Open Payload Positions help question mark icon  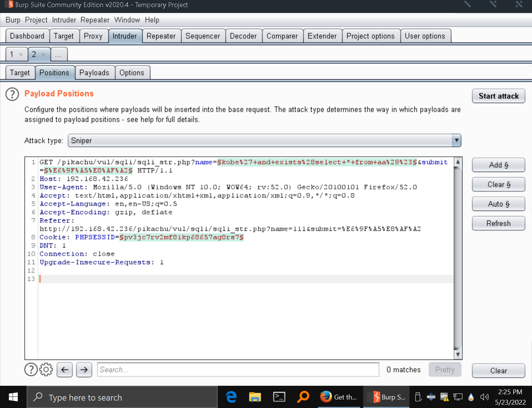tap(12, 94)
